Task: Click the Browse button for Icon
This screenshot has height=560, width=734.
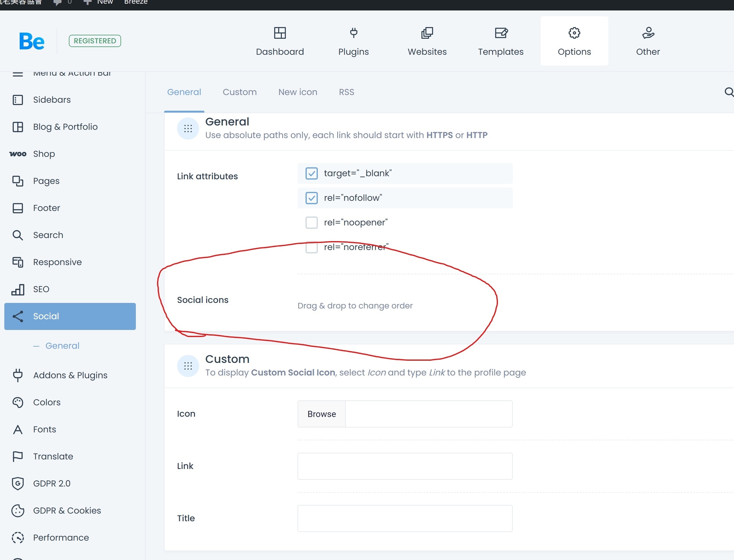Action: (x=322, y=414)
